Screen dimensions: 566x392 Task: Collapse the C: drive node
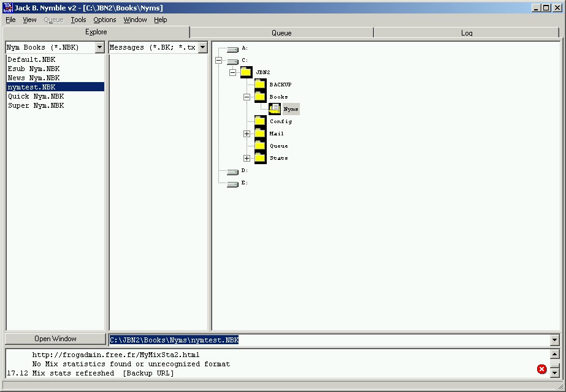(x=219, y=60)
